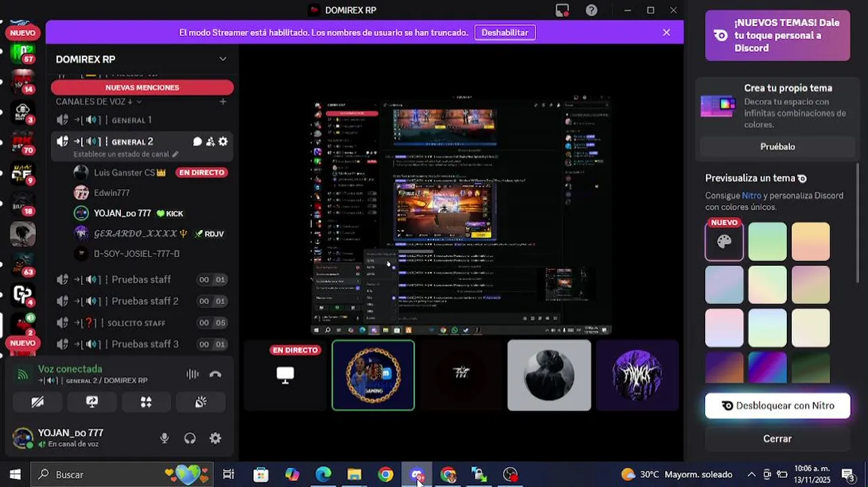Join Solicito Staff channel
The width and height of the screenshot is (868, 487).
tap(142, 323)
